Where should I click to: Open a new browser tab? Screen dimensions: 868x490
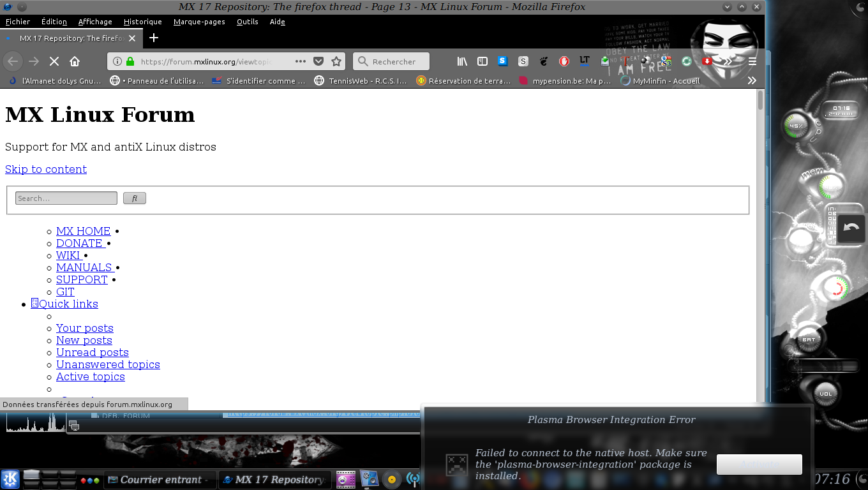(x=153, y=38)
